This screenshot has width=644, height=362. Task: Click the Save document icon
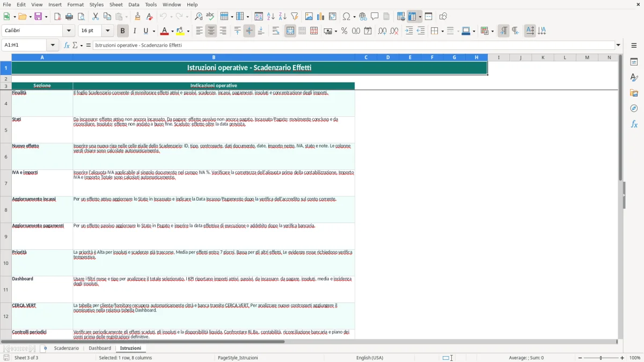38,17
